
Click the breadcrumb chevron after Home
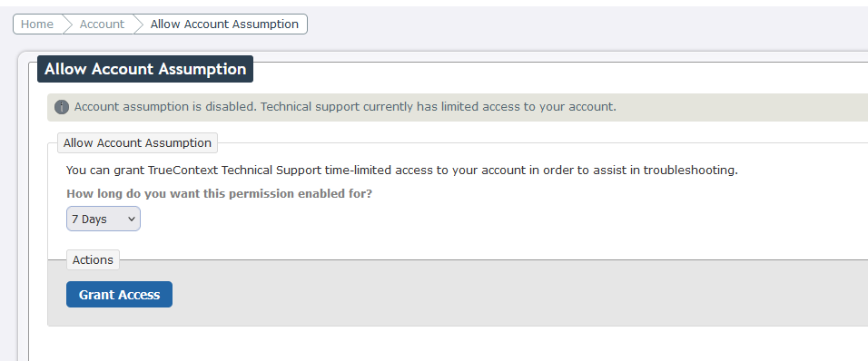(x=67, y=24)
